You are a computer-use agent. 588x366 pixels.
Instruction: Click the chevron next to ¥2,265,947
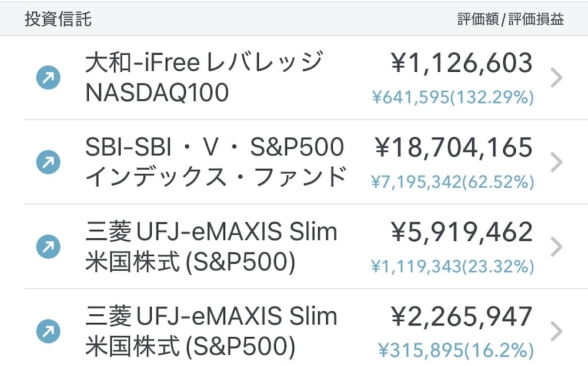pyautogui.click(x=556, y=332)
